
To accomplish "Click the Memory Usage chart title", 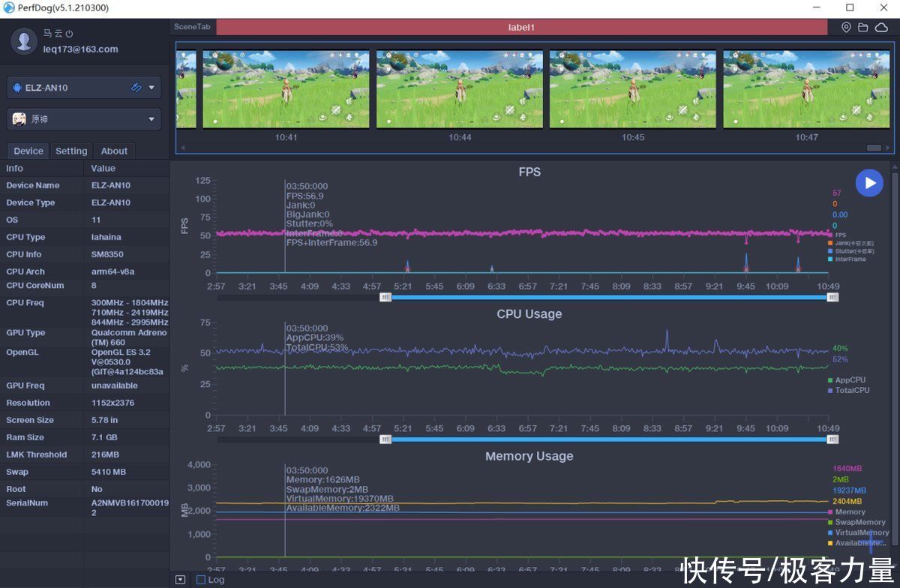I will coord(529,456).
